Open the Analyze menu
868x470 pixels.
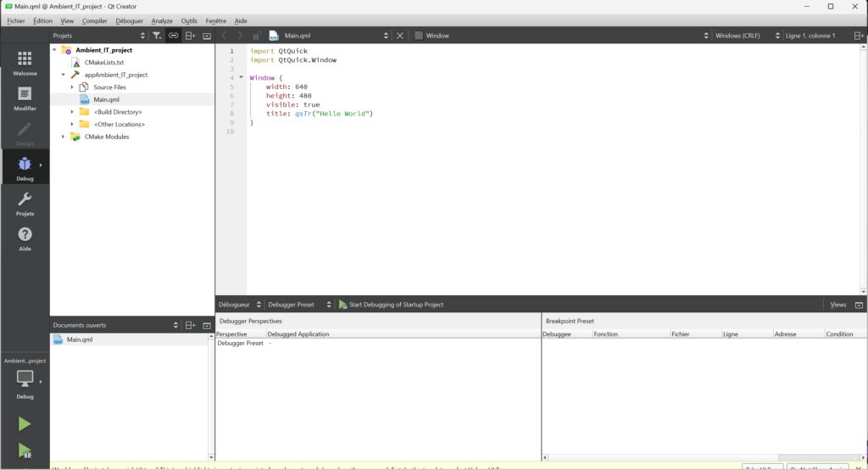click(x=162, y=20)
